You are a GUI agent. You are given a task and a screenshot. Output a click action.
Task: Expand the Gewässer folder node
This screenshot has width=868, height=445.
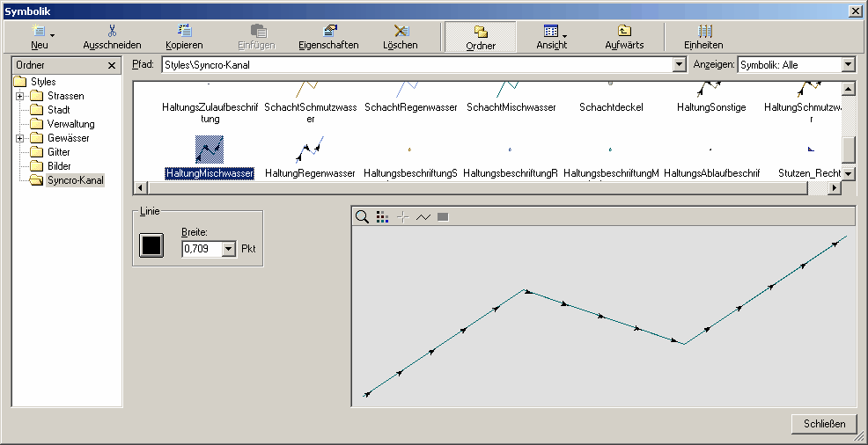click(x=20, y=138)
